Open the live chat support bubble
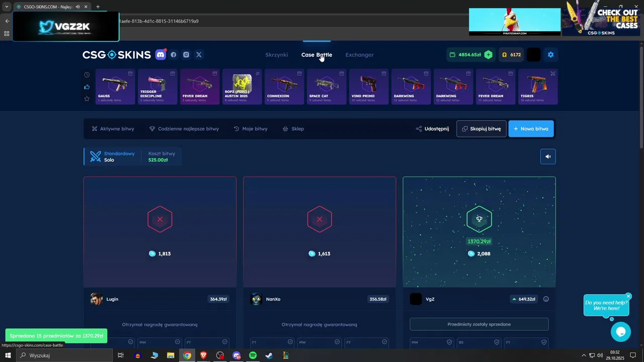This screenshot has width=644, height=362. (x=620, y=332)
